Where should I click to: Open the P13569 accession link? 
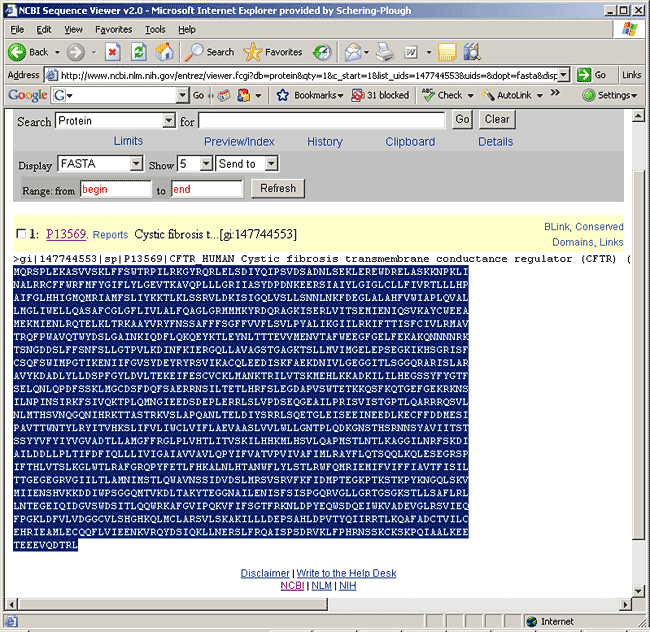(66, 234)
